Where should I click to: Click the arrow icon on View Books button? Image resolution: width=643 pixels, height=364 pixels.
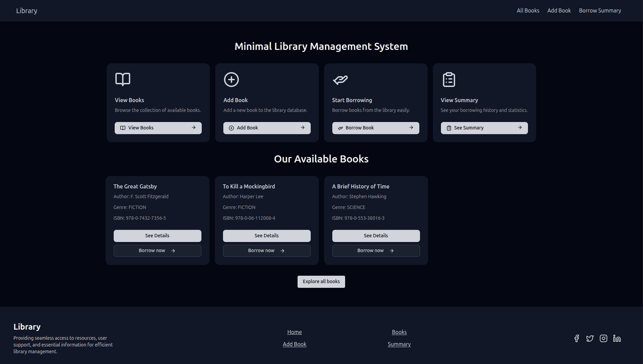tap(194, 128)
